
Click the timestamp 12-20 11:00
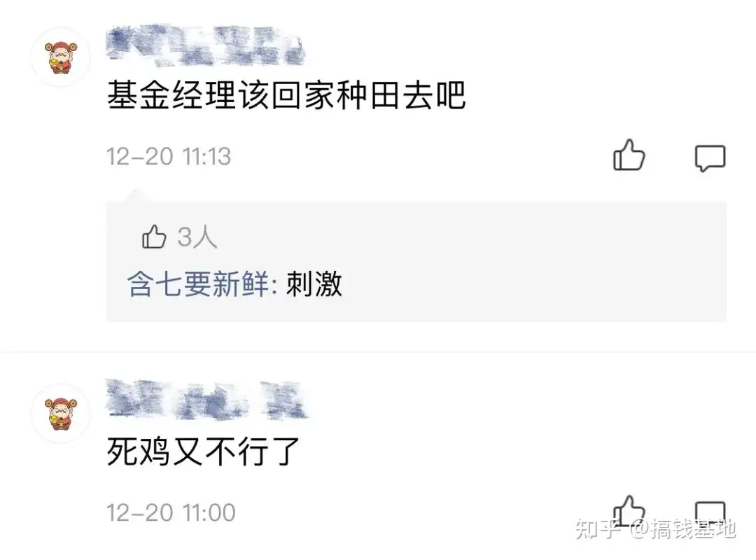(x=171, y=512)
